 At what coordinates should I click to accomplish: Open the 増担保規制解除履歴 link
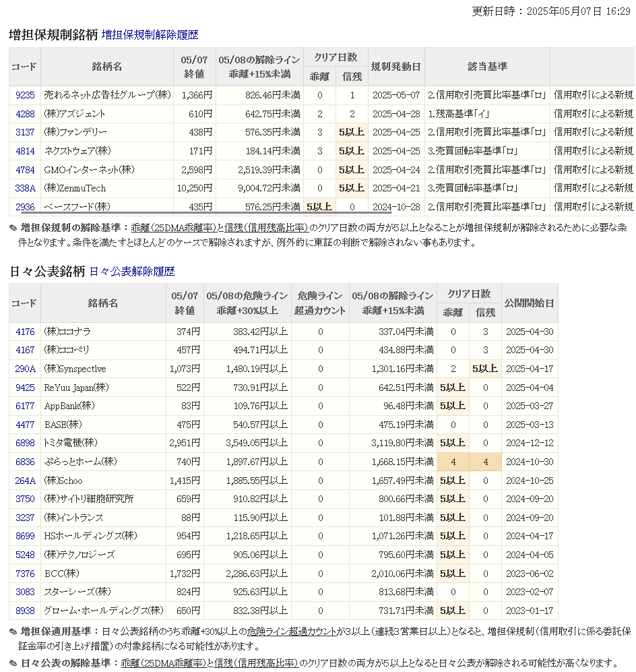pyautogui.click(x=150, y=35)
